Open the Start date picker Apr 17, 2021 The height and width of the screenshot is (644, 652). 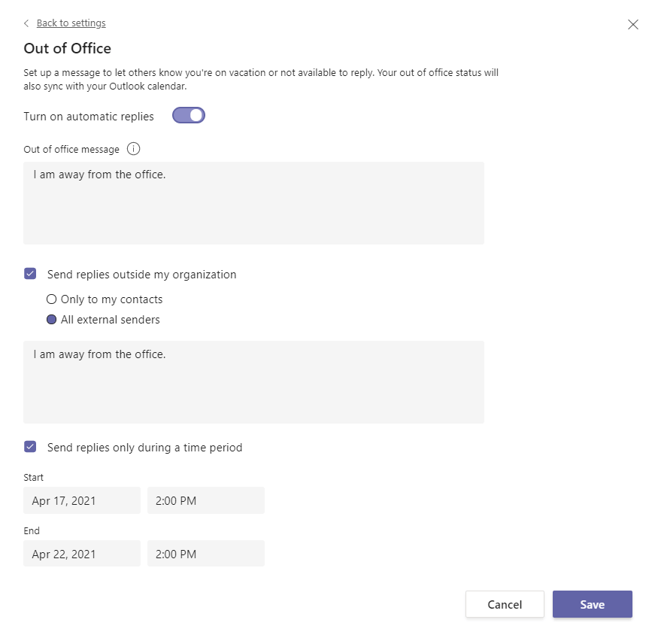point(81,500)
